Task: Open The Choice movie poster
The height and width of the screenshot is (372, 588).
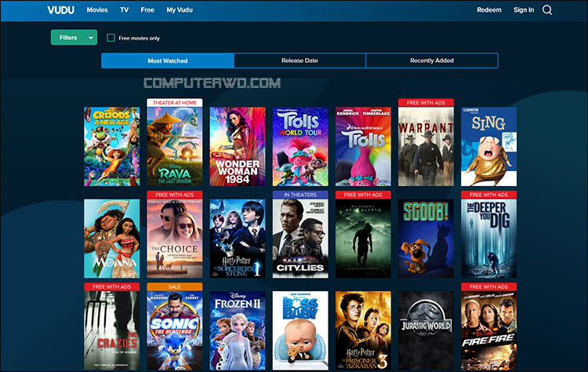Action: pyautogui.click(x=175, y=239)
